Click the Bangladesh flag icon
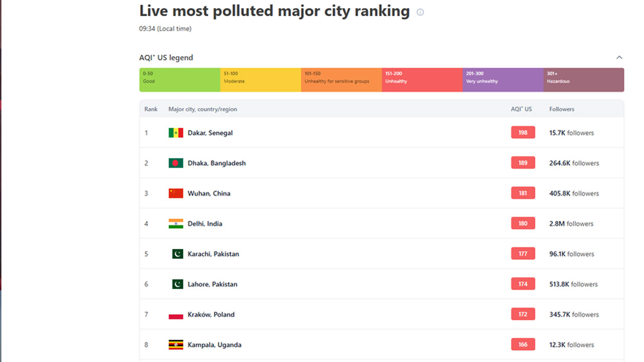Image resolution: width=644 pixels, height=362 pixels. click(176, 163)
